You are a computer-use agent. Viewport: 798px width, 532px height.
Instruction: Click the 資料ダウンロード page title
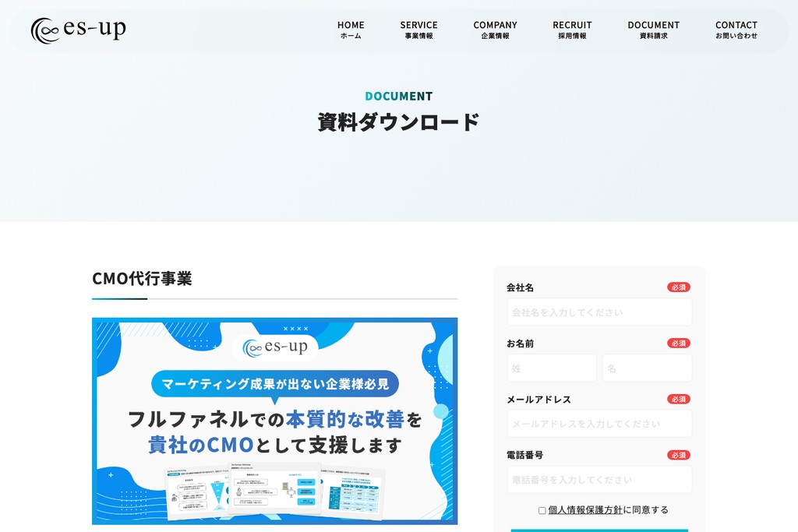pyautogui.click(x=398, y=122)
